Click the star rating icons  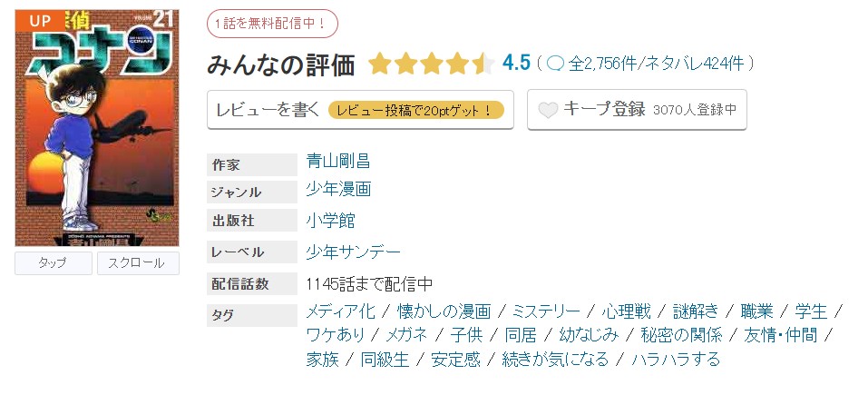(x=431, y=64)
